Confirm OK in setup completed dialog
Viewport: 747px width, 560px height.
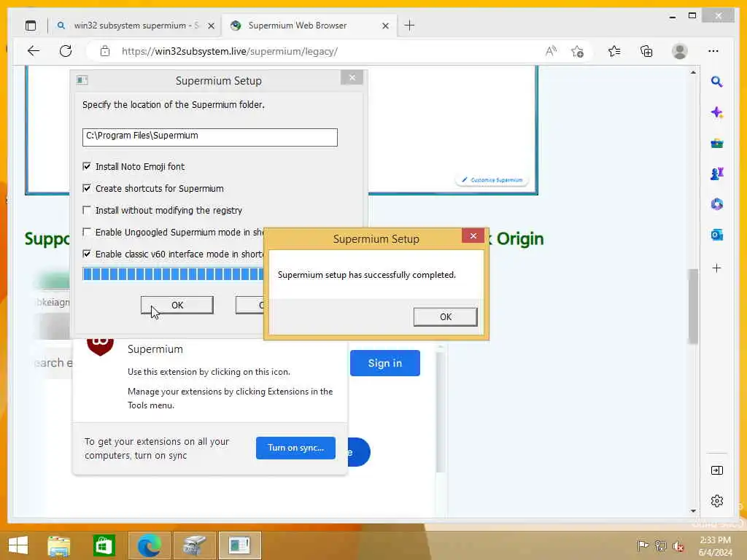[446, 316]
